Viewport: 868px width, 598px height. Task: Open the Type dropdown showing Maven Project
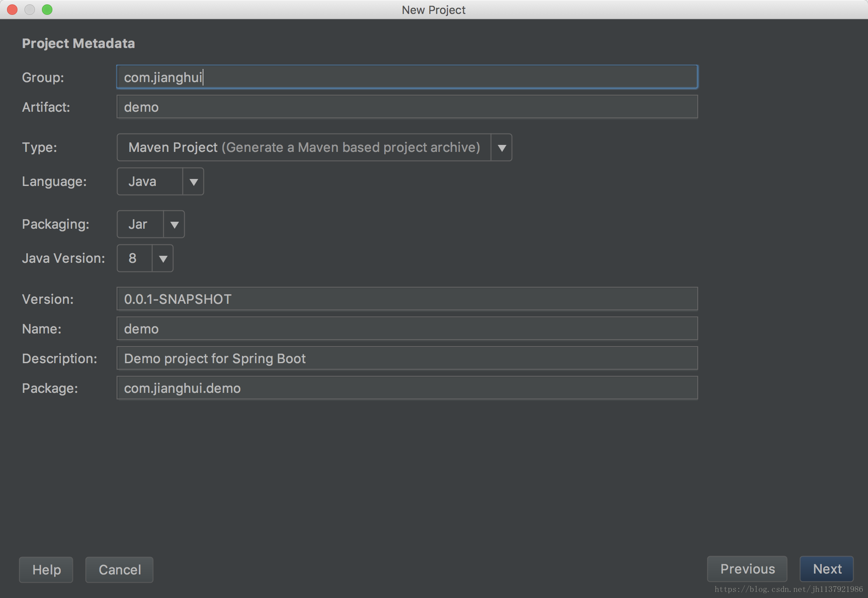click(314, 148)
